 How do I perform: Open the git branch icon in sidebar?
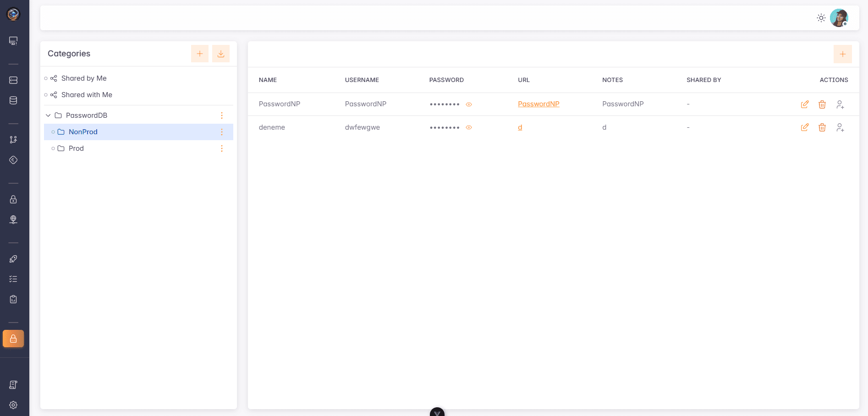[13, 140]
